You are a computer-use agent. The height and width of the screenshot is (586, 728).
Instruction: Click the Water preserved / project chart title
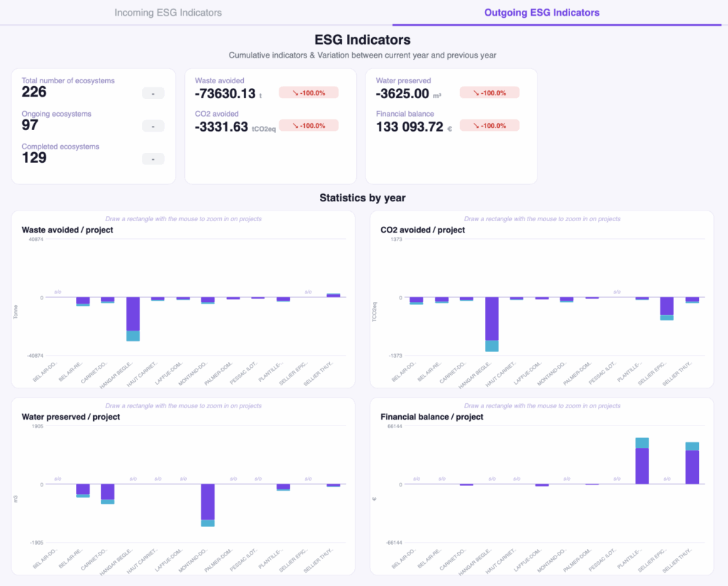click(71, 417)
